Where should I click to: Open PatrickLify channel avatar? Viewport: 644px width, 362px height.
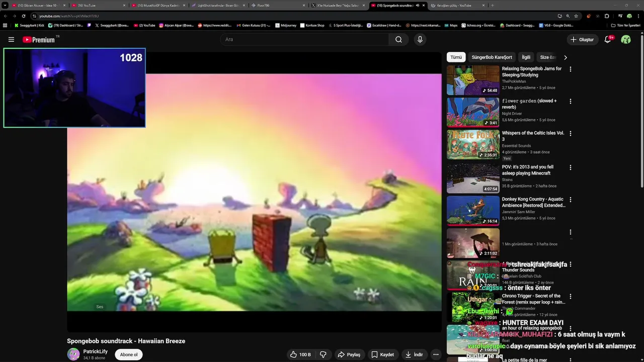click(73, 354)
